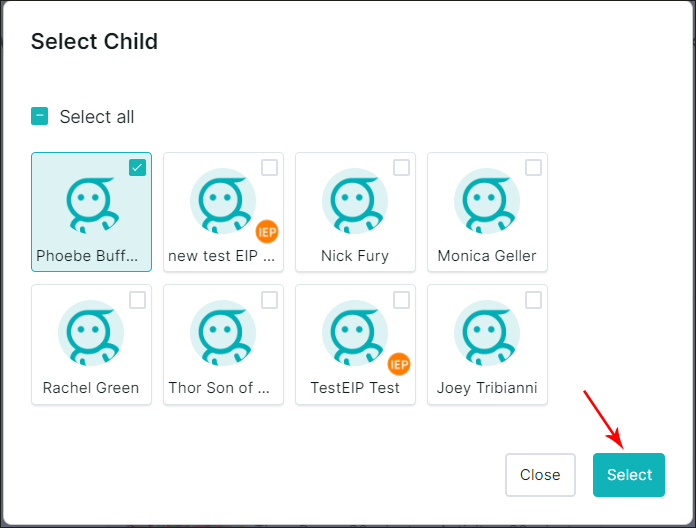Click IEP badge on TestEIP Test

tap(399, 363)
